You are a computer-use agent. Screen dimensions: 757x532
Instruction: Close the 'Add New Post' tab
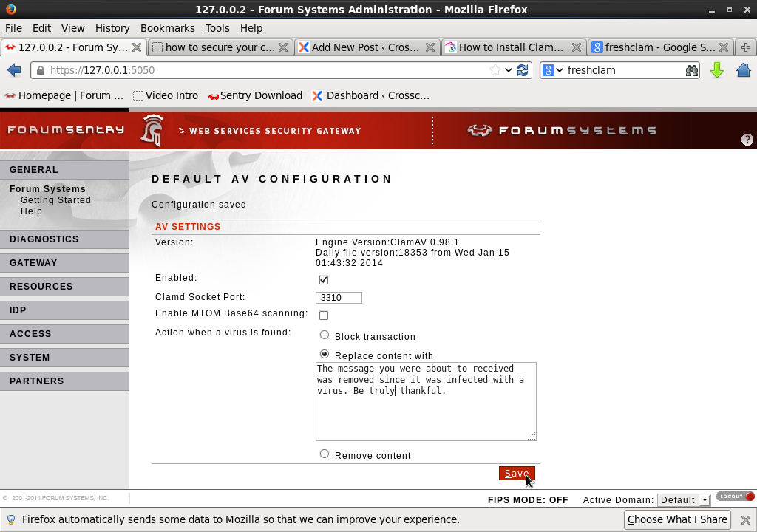click(430, 47)
